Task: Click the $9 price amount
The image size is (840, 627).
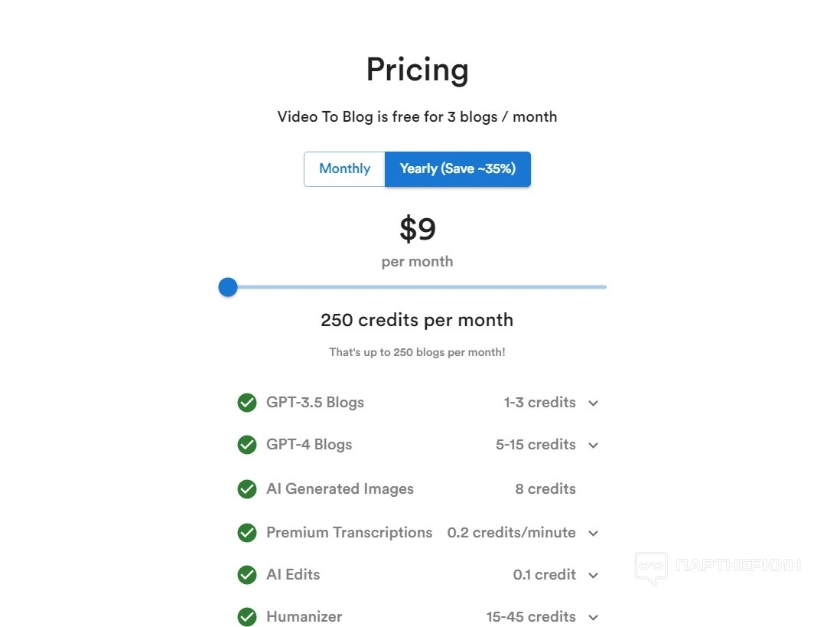Action: coord(418,229)
